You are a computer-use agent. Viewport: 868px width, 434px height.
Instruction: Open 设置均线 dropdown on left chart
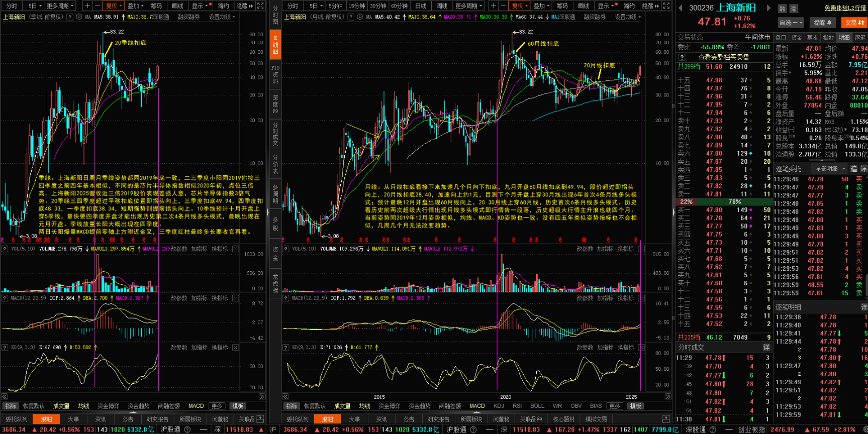pos(222,17)
